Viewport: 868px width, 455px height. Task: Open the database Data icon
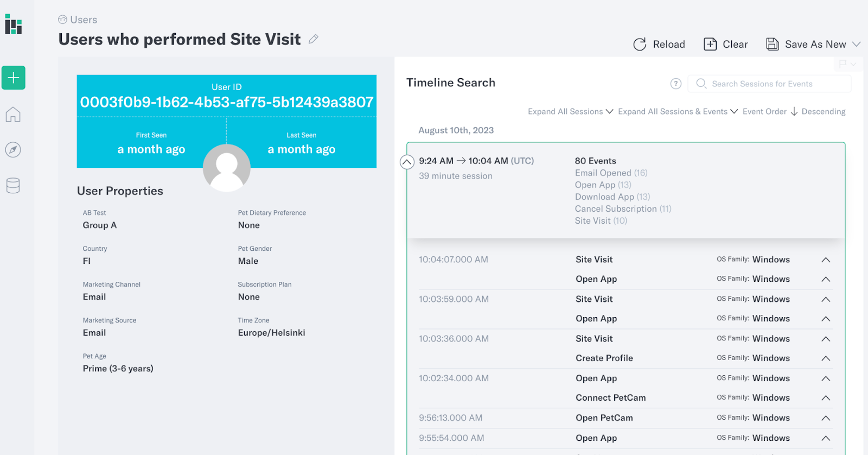coord(13,186)
